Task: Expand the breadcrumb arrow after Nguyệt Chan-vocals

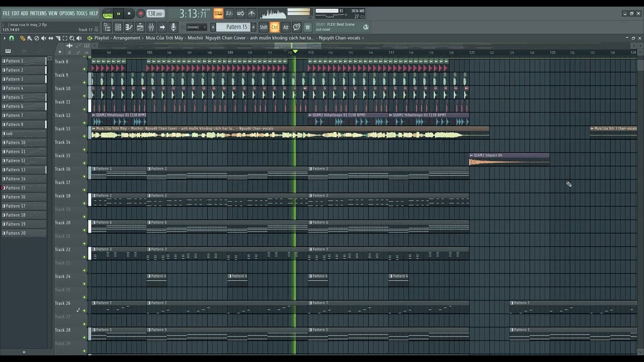Action: click(x=363, y=38)
